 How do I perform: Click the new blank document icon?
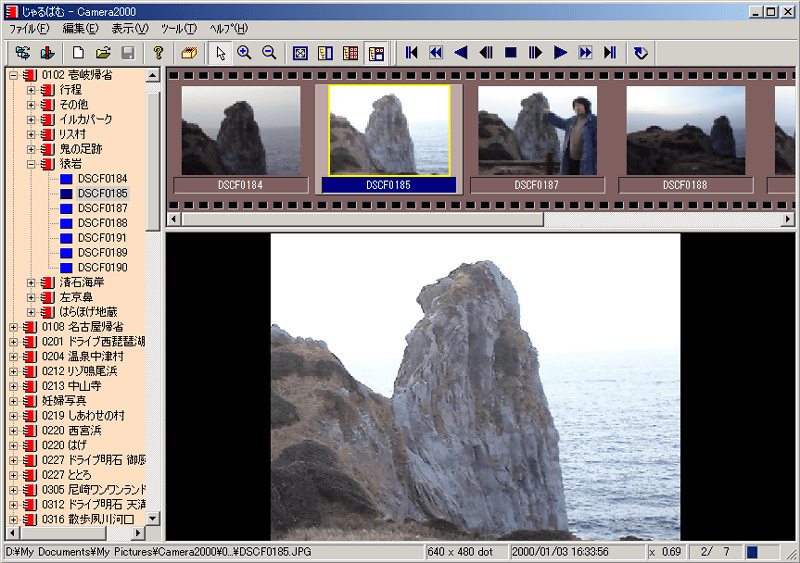click(x=78, y=53)
